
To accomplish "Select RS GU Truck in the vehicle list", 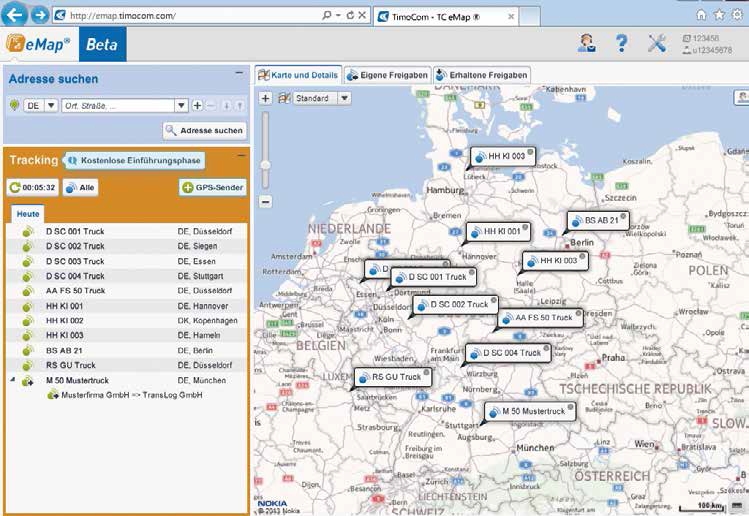I will click(x=127, y=366).
